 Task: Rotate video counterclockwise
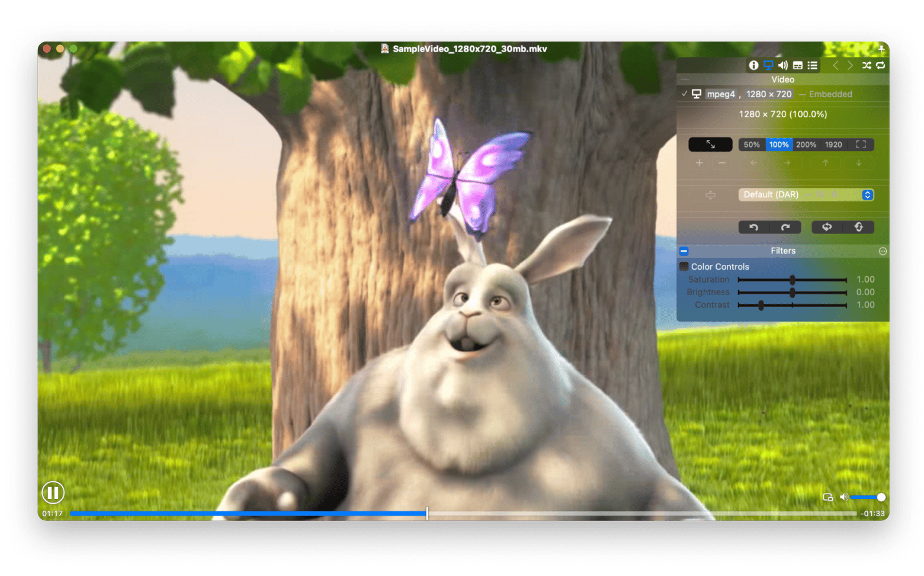coord(753,227)
